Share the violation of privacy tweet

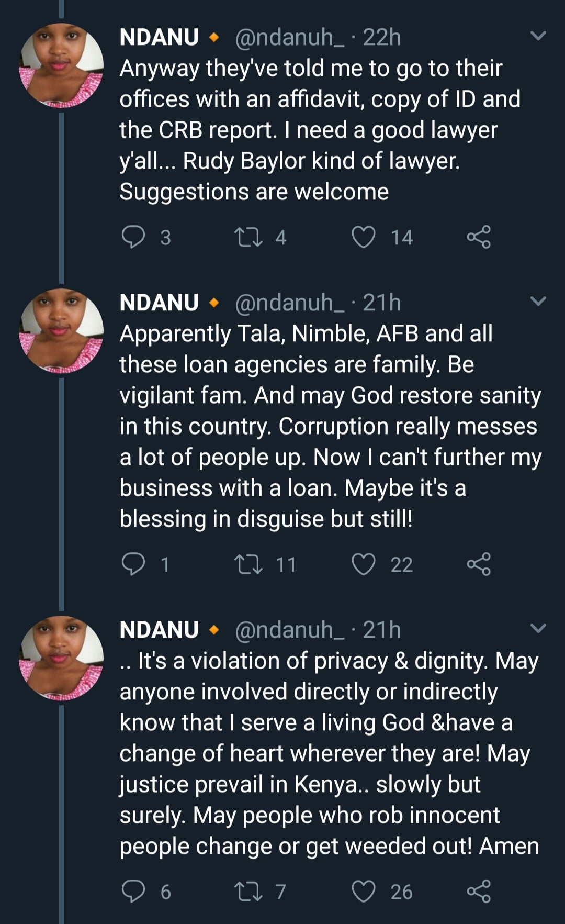coord(479,892)
